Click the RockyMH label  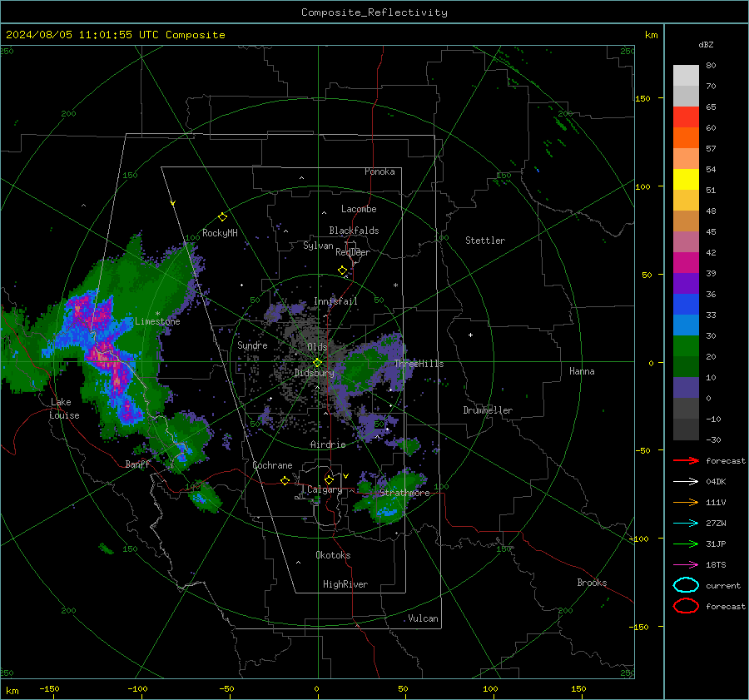[220, 233]
